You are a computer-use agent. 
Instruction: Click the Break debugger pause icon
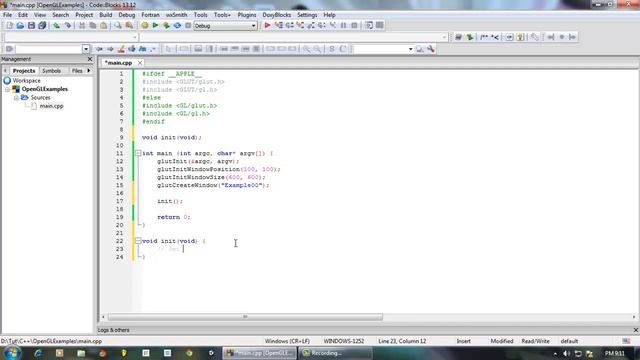343,25
